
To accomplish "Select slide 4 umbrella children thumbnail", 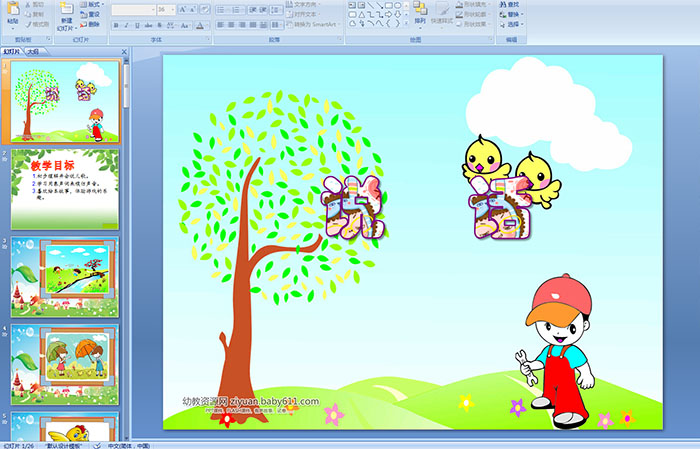I will point(65,365).
